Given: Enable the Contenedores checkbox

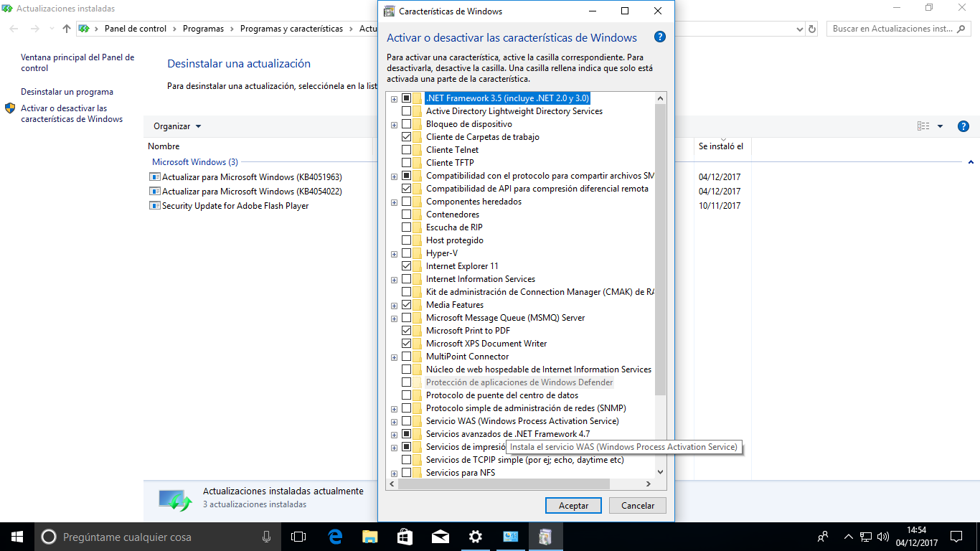Looking at the screenshot, I should 406,215.
